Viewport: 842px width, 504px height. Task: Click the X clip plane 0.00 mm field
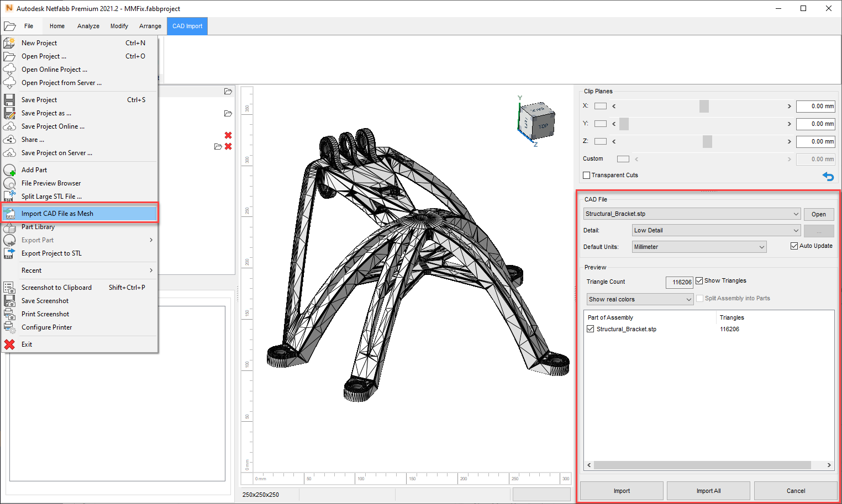pyautogui.click(x=815, y=106)
